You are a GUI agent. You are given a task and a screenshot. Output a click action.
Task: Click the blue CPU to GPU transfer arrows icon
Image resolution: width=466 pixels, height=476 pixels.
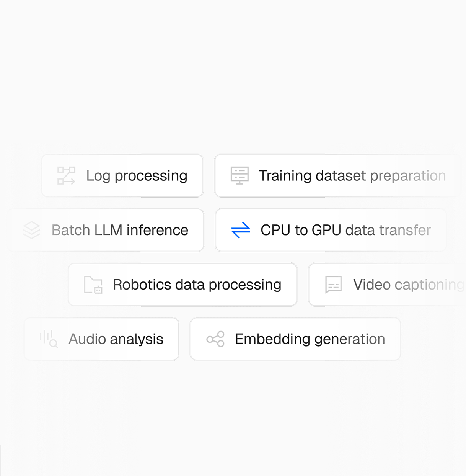[241, 230]
